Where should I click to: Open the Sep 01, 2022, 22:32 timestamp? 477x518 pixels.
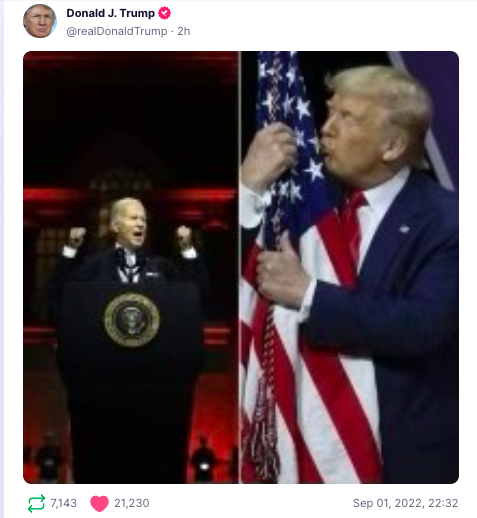(x=405, y=503)
